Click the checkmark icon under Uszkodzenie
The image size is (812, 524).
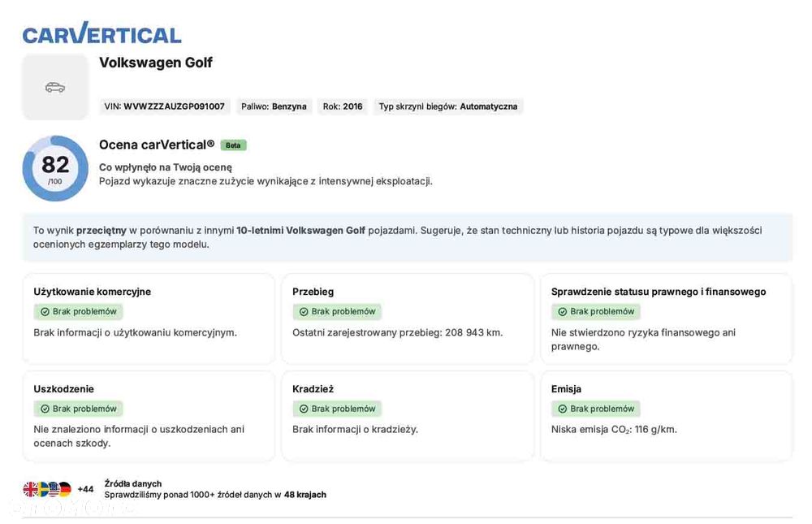(45, 409)
